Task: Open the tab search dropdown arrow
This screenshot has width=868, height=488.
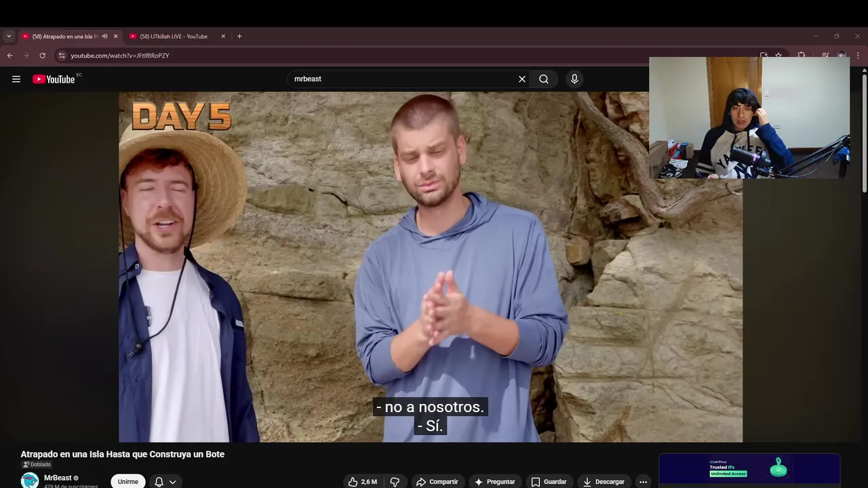Action: click(x=9, y=37)
